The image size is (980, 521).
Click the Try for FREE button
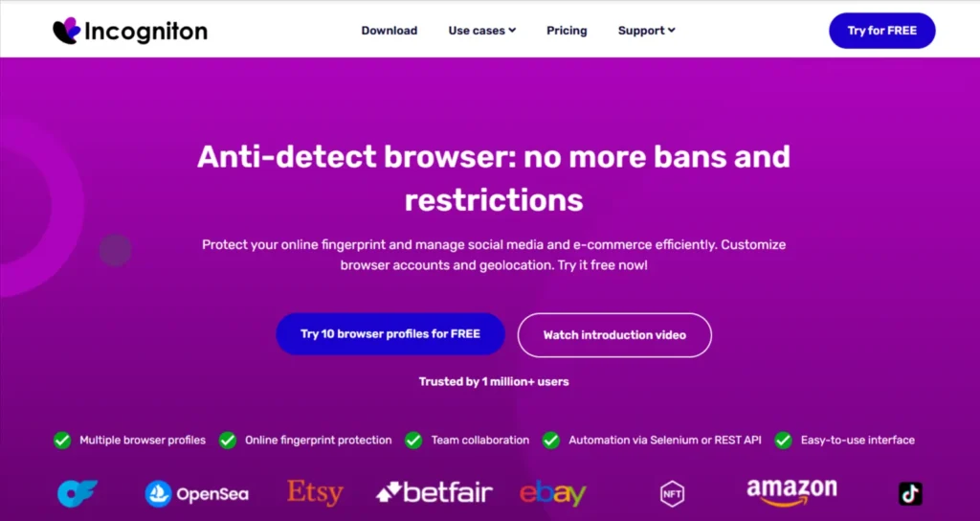[881, 31]
